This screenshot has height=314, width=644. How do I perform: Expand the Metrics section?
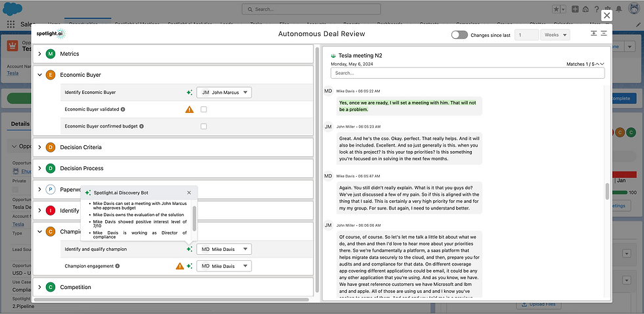tap(40, 54)
